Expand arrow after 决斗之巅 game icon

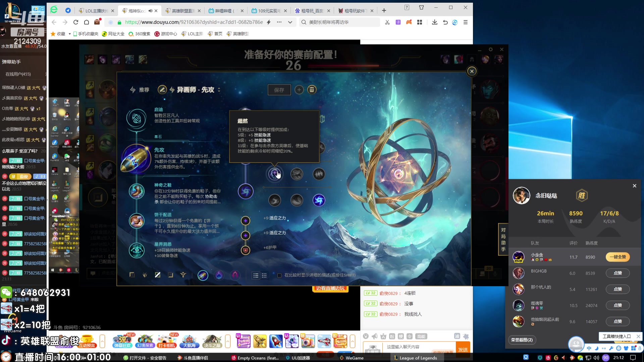click(x=228, y=341)
